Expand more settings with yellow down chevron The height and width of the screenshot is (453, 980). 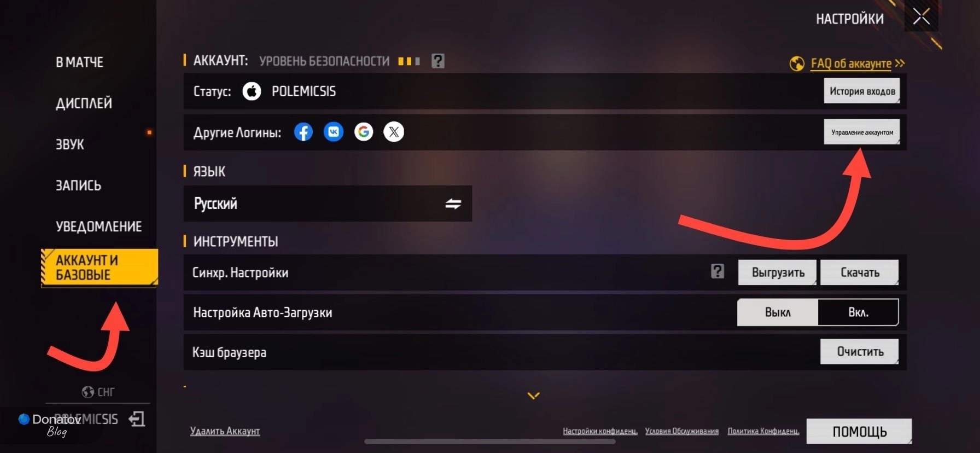(x=534, y=396)
